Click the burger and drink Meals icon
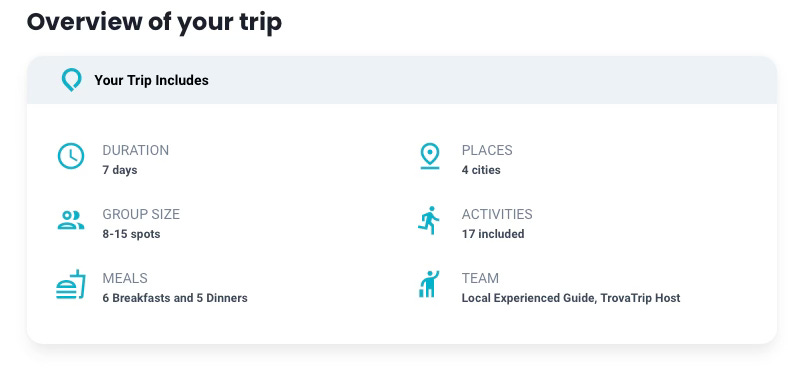Viewport: 788px width, 380px height. coord(71,284)
